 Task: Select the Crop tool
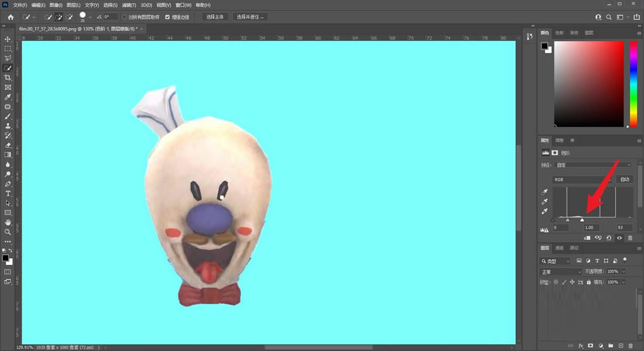8,78
